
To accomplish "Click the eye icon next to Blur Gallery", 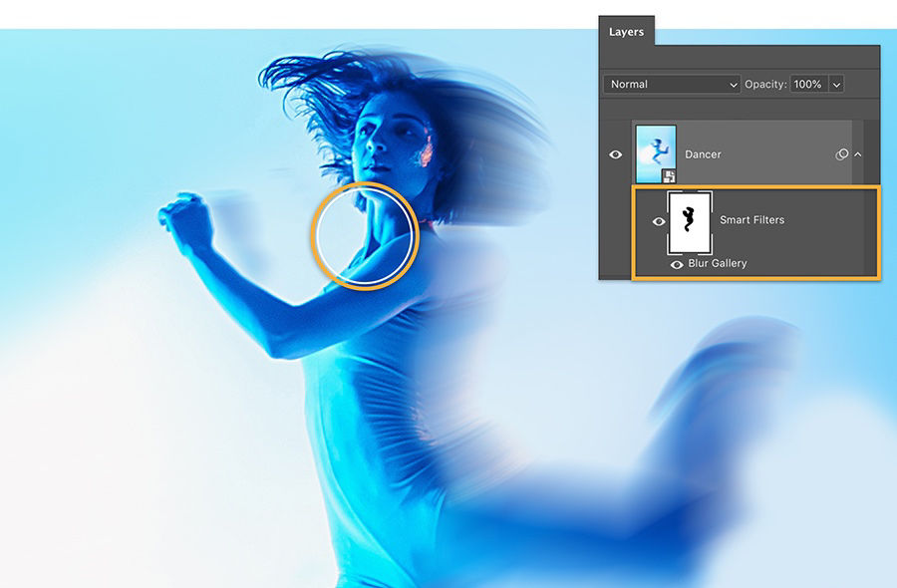I will pyautogui.click(x=677, y=263).
